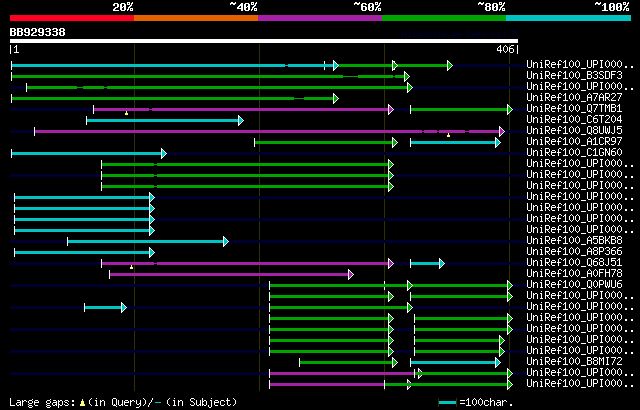Click the yellow query-gap symbol in the legend
The width and height of the screenshot is (640, 410).
click(82, 403)
